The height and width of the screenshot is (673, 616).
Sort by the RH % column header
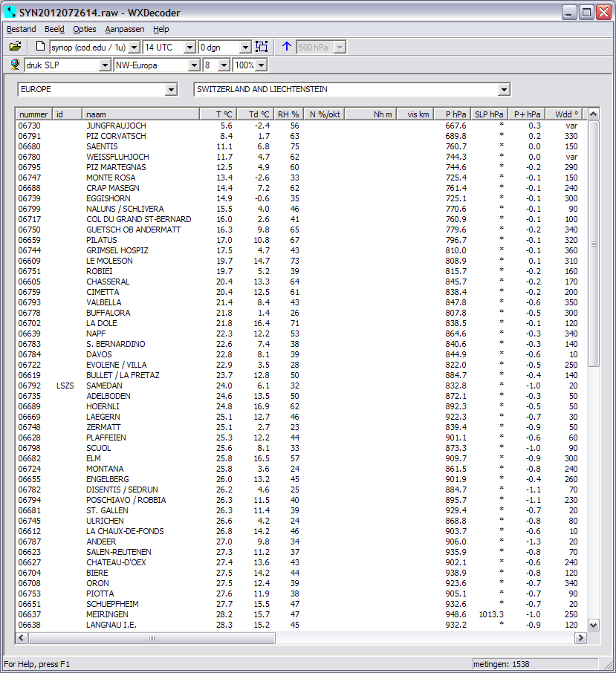[289, 114]
